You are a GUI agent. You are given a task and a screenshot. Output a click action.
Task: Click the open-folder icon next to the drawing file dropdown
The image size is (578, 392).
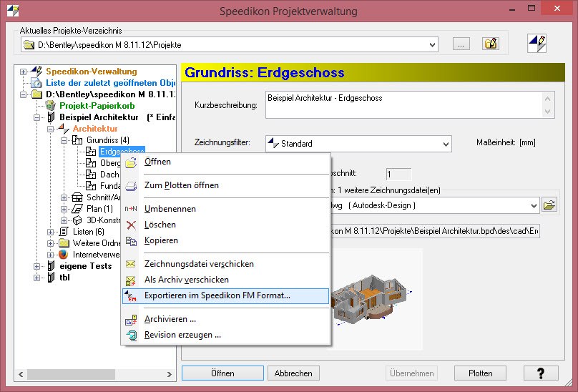549,205
